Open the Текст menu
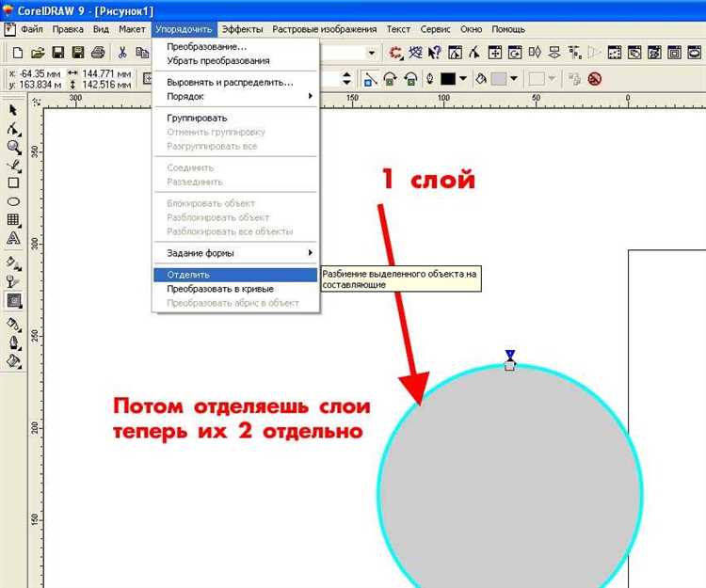 pyautogui.click(x=398, y=29)
